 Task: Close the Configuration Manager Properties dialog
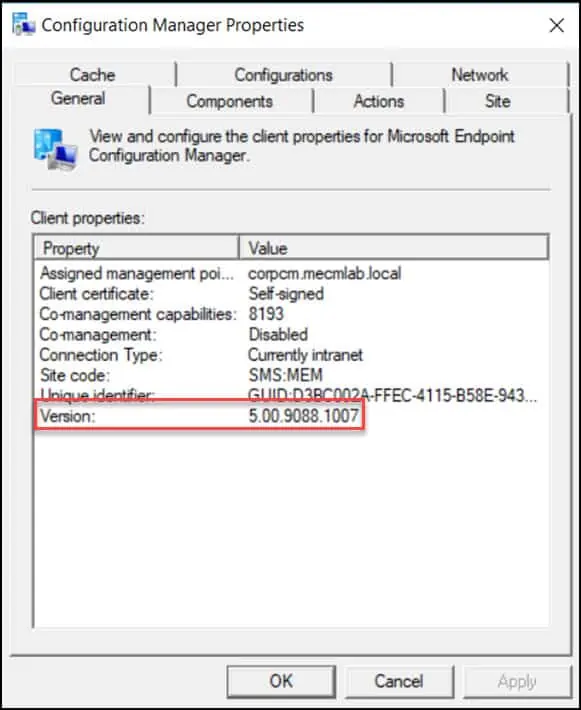[557, 25]
